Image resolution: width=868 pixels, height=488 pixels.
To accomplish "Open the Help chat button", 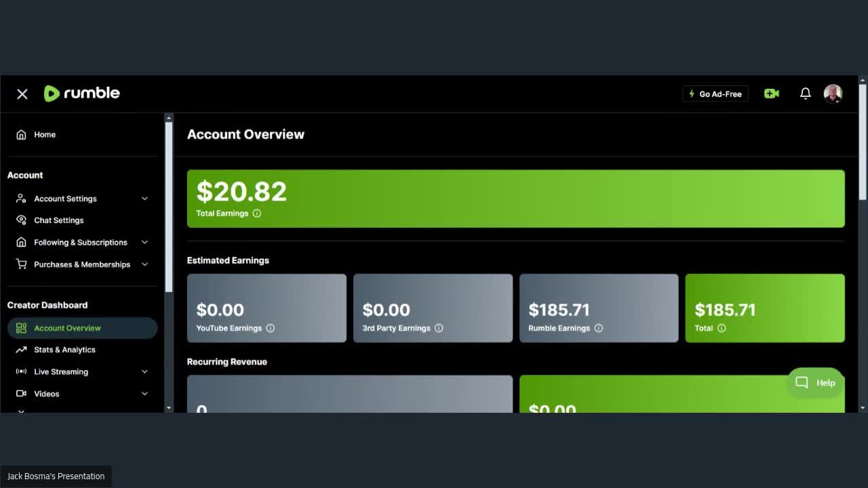I will (x=815, y=383).
